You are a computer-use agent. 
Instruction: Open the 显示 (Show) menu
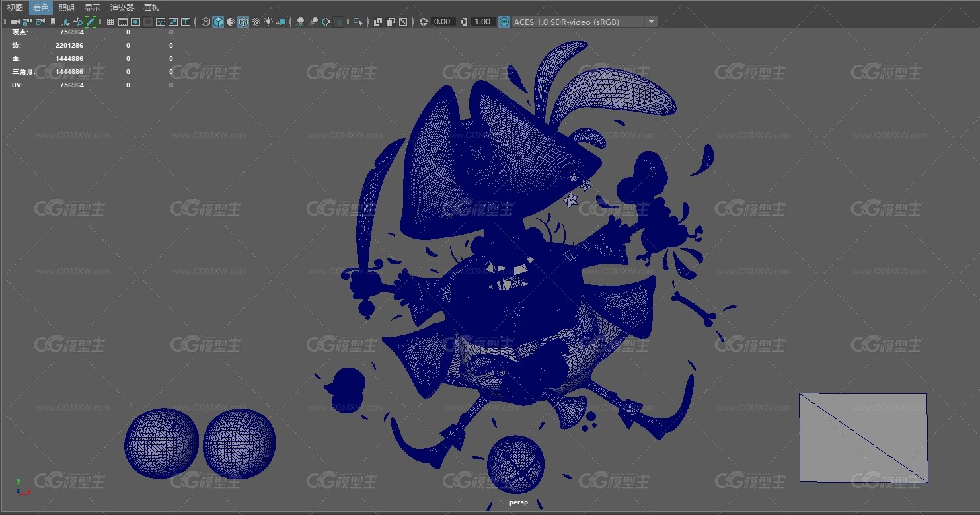[x=93, y=7]
